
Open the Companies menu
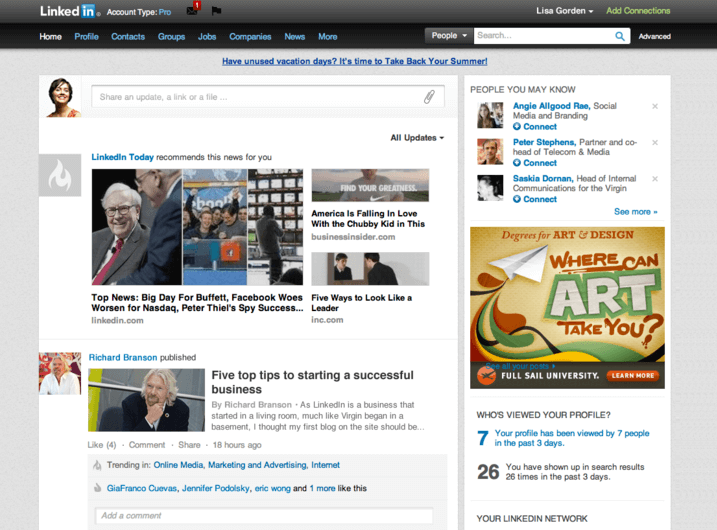250,37
